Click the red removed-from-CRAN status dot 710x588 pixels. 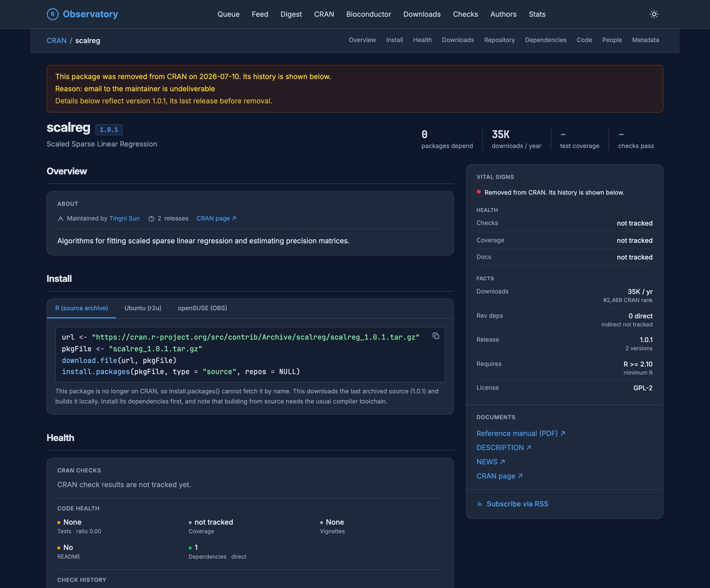point(479,192)
